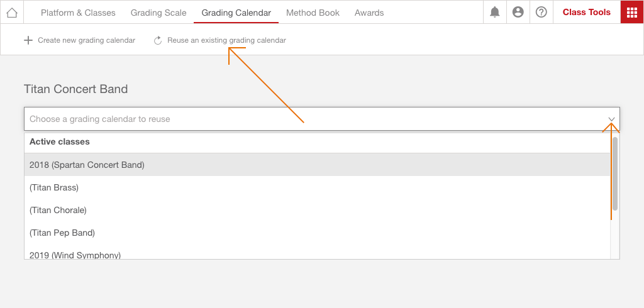Select the Grading Calendar tab
This screenshot has height=308, width=644.
[x=236, y=13]
